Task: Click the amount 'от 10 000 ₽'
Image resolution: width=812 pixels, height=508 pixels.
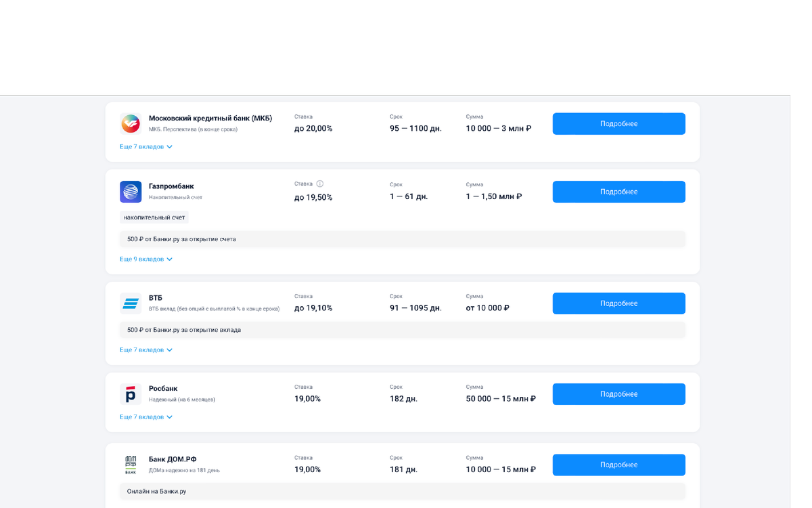Action: pyautogui.click(x=487, y=308)
